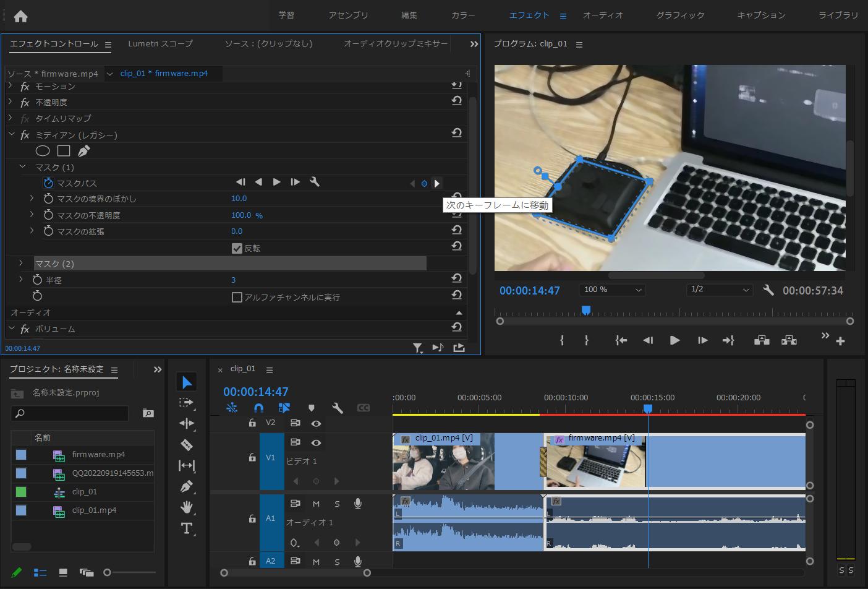Image resolution: width=868 pixels, height=589 pixels.
Task: Expand the マスク (2) section
Action: pyautogui.click(x=21, y=264)
